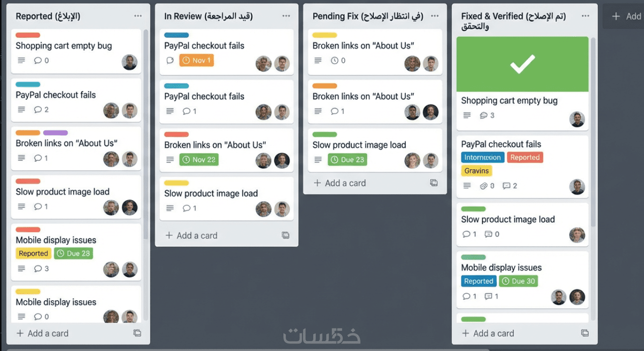
Task: Click Add another list button
Action: [x=626, y=16]
